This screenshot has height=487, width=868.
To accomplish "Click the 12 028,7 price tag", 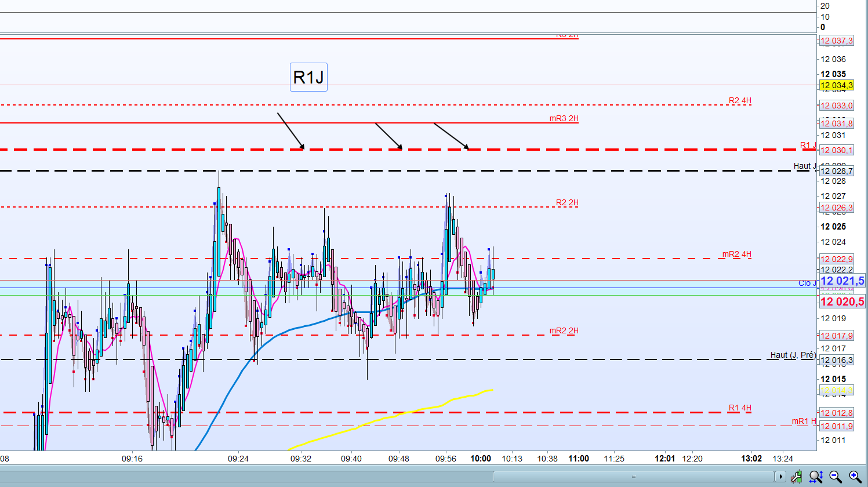I will tap(836, 171).
